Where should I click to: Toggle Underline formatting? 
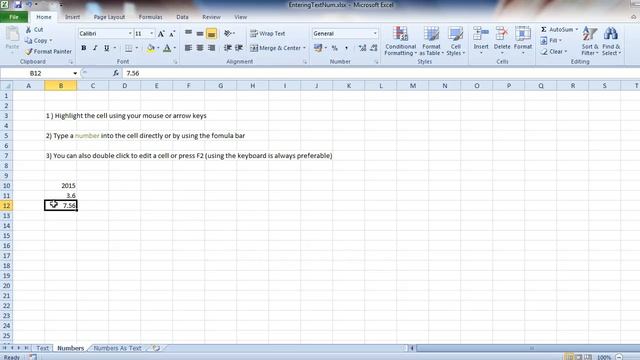[107, 48]
